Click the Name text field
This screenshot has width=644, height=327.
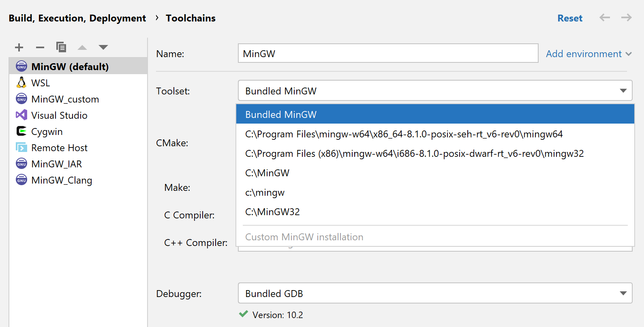[388, 53]
